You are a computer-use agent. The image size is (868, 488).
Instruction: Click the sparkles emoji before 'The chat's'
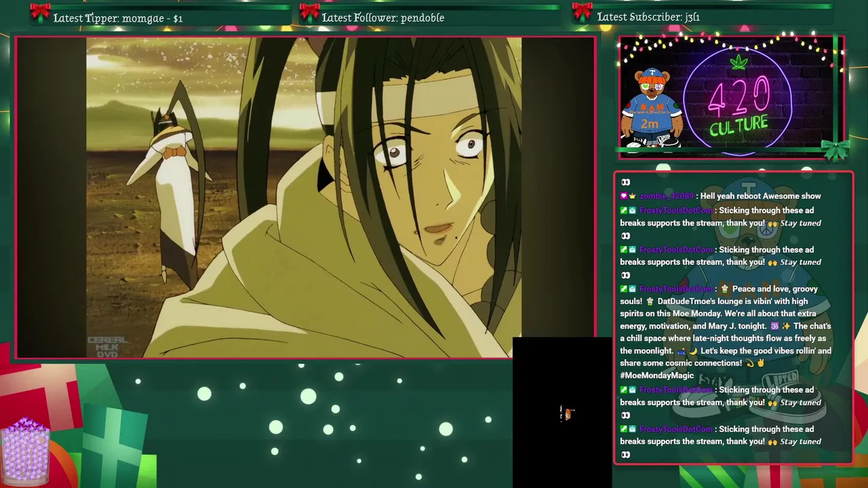(x=787, y=326)
